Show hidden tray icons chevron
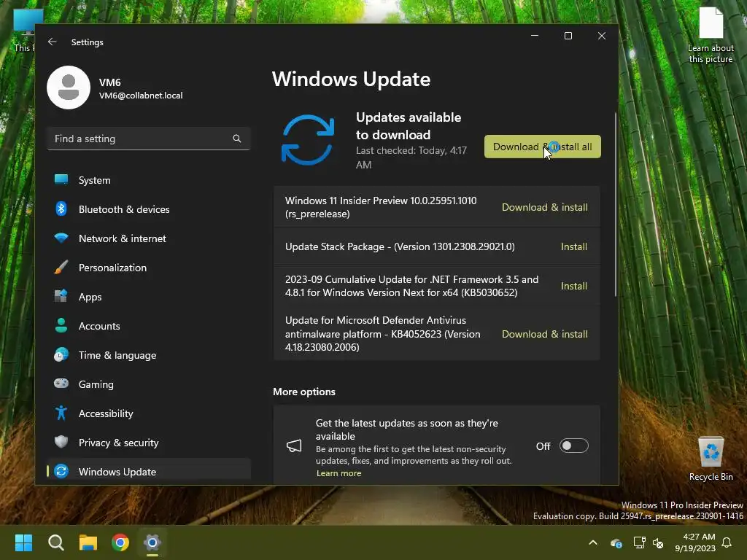 [593, 542]
